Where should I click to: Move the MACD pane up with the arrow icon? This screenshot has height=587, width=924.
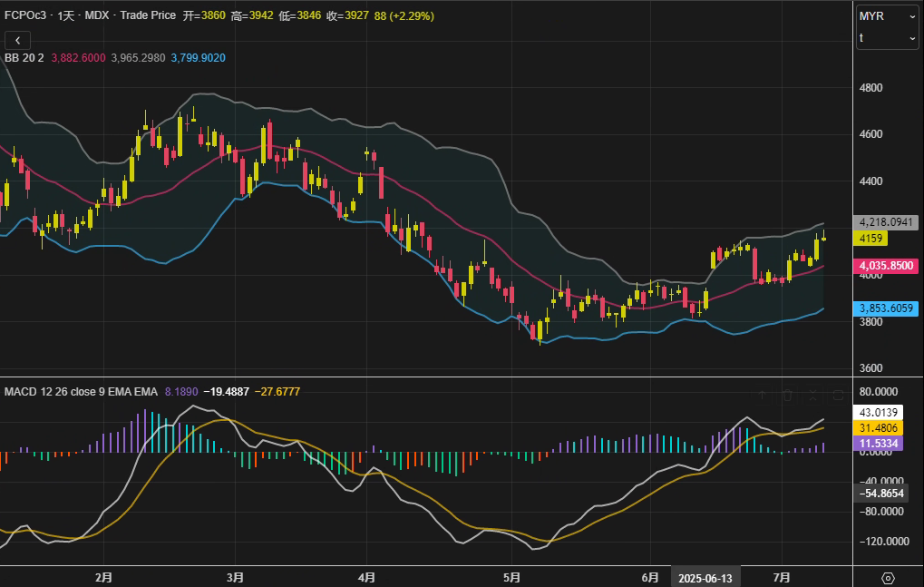coord(762,395)
